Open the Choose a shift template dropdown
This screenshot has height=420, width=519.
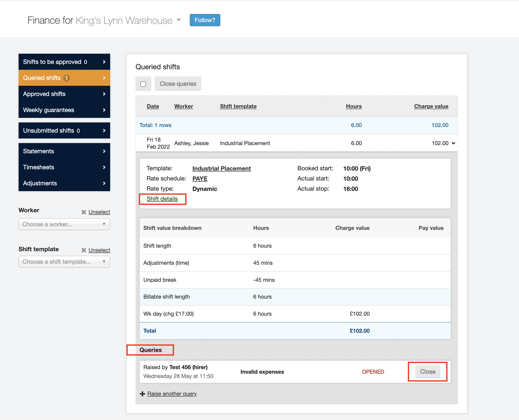click(64, 262)
